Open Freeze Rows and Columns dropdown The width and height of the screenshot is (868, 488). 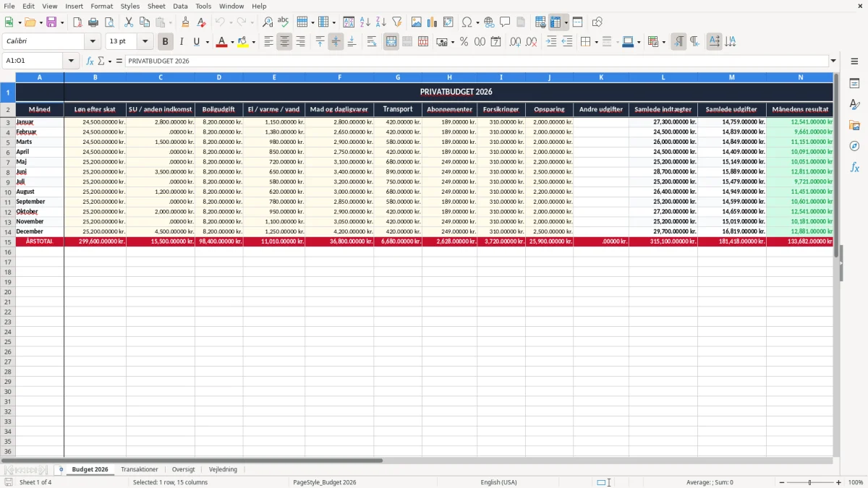(x=566, y=22)
